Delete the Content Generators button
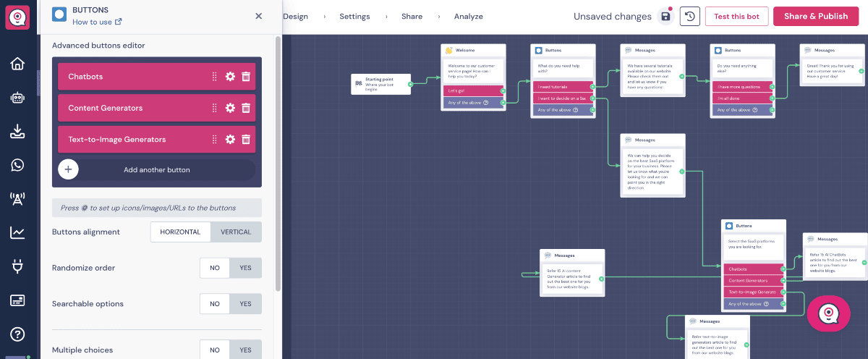868x359 pixels. (x=246, y=108)
